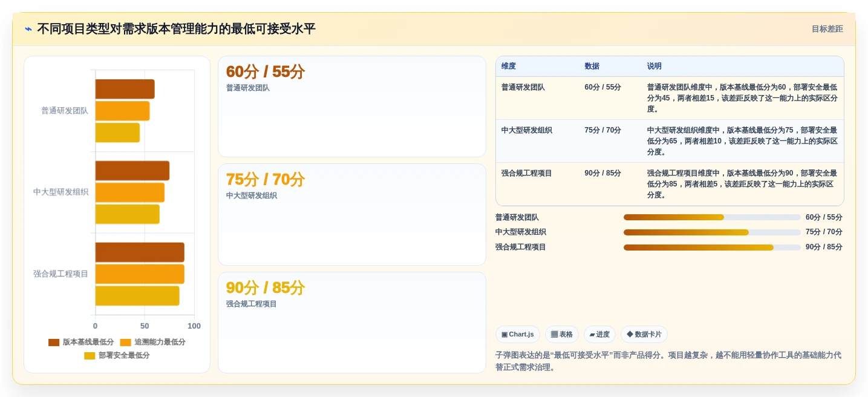Screen dimensions: 868x397
Task: Click the dark orange bar for 普通研发团队
Action: [125, 89]
